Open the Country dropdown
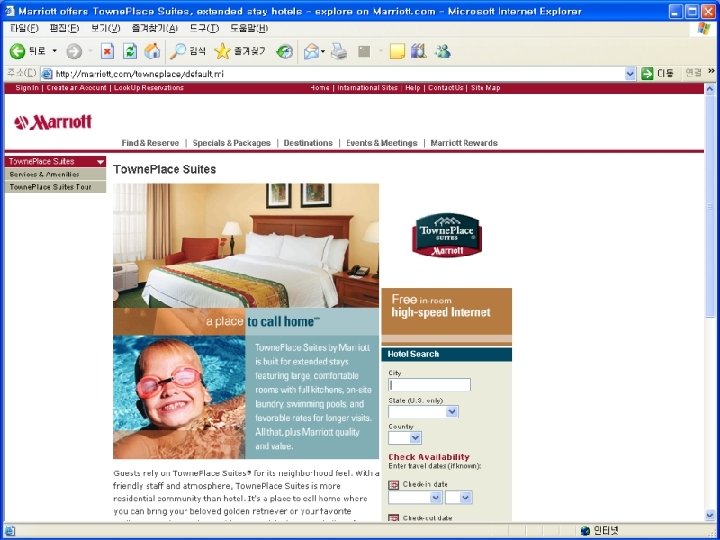This screenshot has height=540, width=720. (416, 438)
